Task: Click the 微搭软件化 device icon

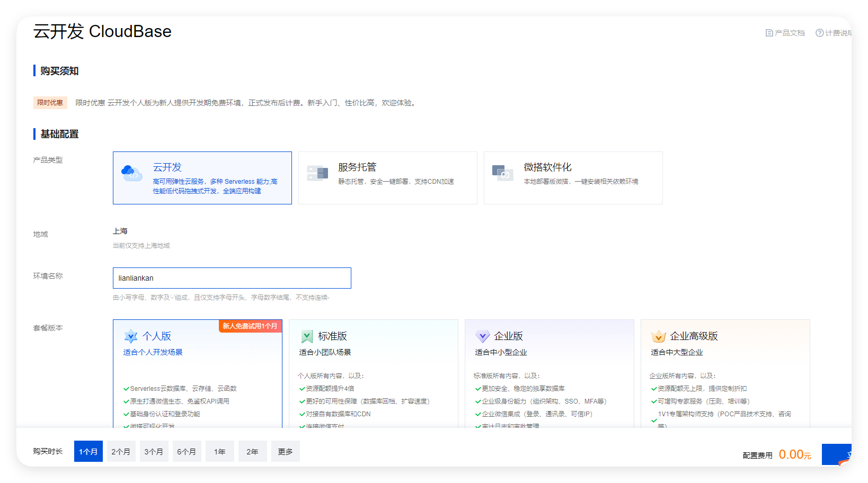Action: click(503, 173)
